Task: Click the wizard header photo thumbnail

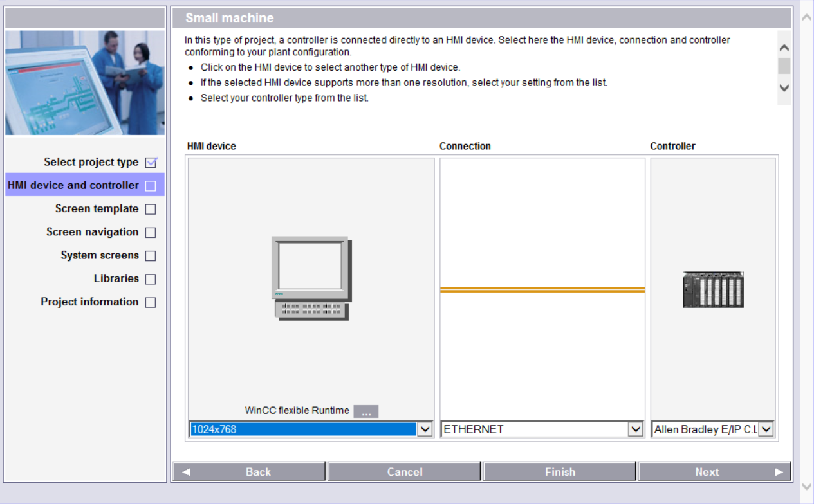Action: pos(85,83)
